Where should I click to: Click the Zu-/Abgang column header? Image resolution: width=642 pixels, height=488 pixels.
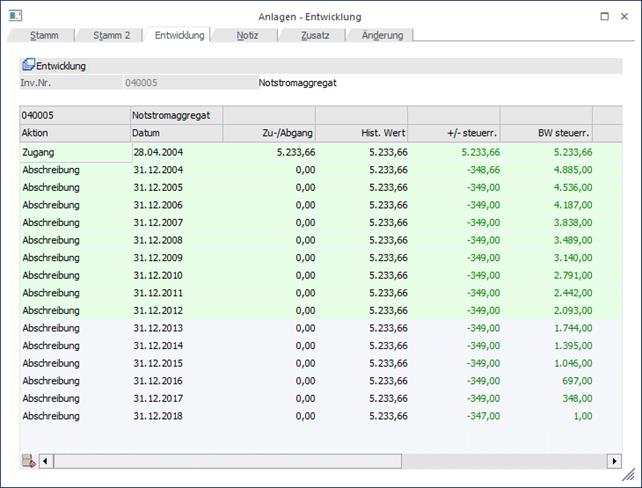268,133
